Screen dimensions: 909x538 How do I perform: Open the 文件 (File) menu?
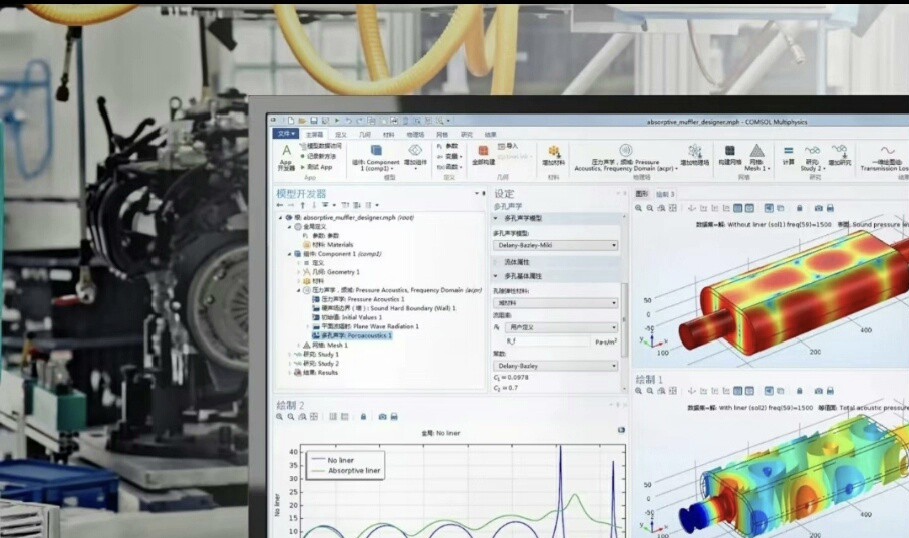286,134
